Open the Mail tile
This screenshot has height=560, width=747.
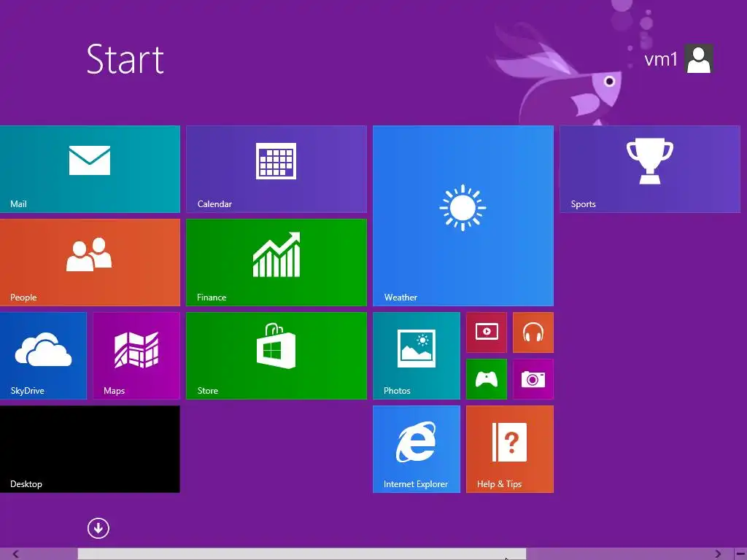pyautogui.click(x=90, y=169)
